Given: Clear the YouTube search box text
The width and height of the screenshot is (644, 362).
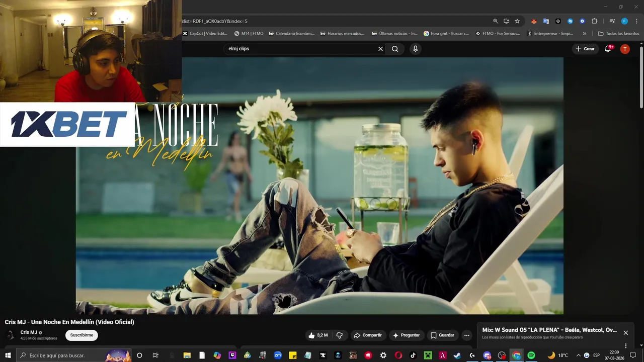Looking at the screenshot, I should [x=380, y=49].
